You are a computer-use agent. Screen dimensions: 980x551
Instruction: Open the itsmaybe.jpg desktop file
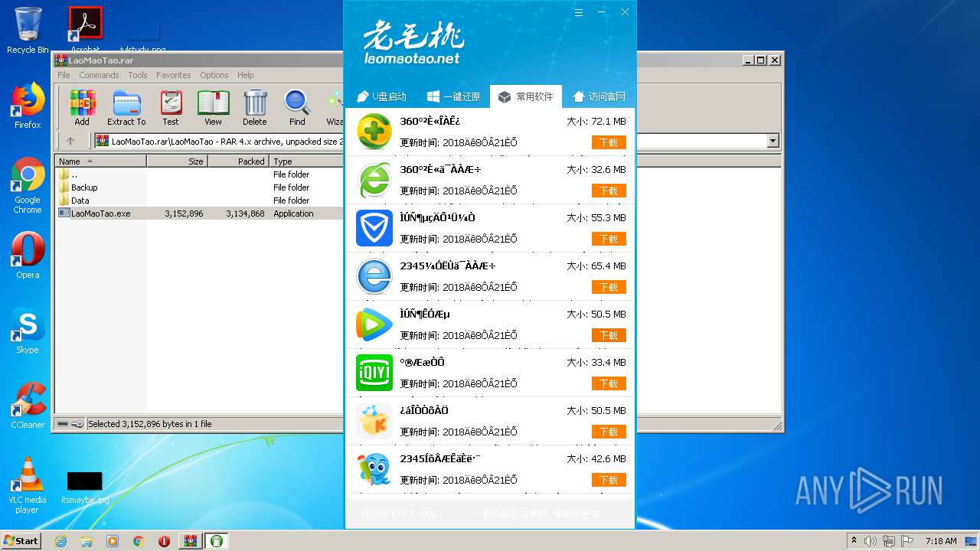coord(85,488)
